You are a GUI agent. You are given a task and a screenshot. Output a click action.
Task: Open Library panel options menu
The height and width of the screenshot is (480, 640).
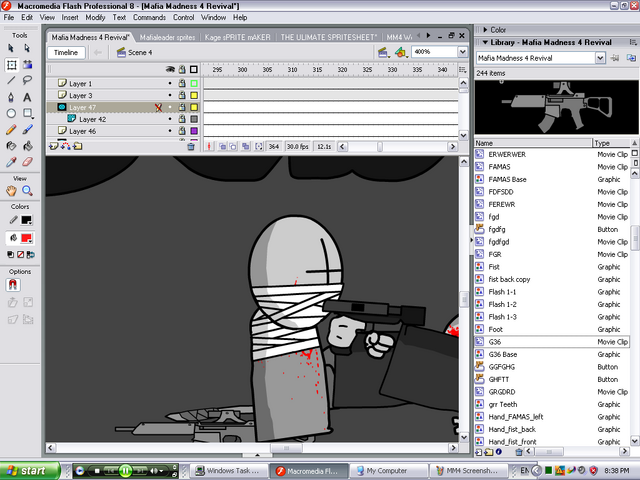point(633,42)
